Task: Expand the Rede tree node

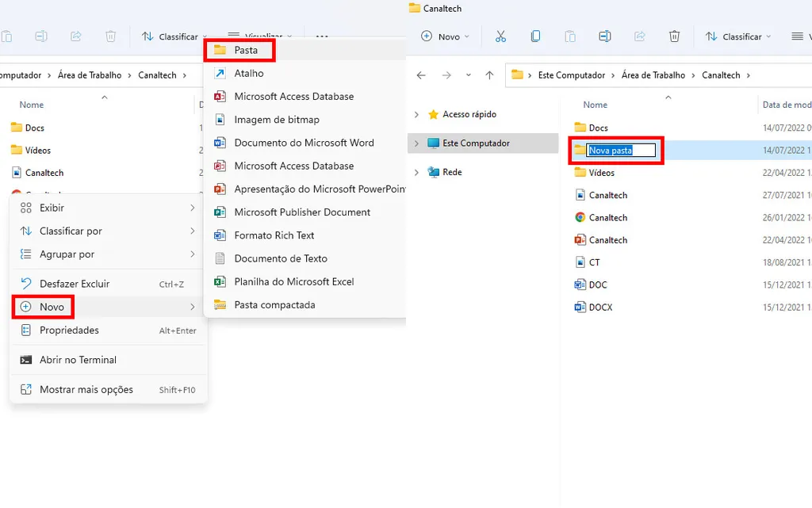Action: 416,172
